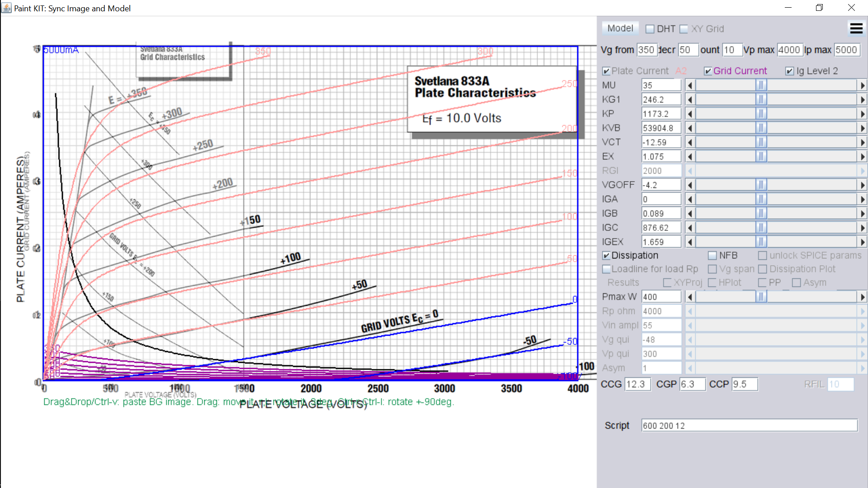Click the KG1 slider thumb
Viewport: 868px width, 488px height.
pyautogui.click(x=761, y=99)
